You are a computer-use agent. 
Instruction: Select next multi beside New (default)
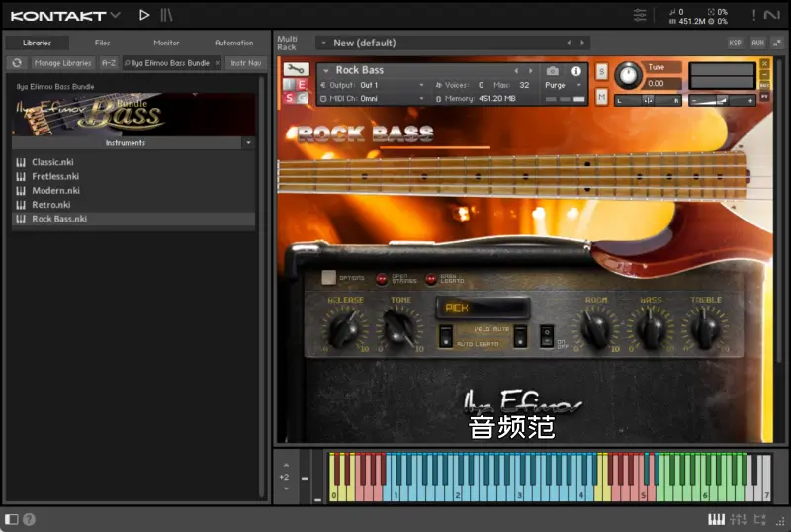[x=582, y=43]
